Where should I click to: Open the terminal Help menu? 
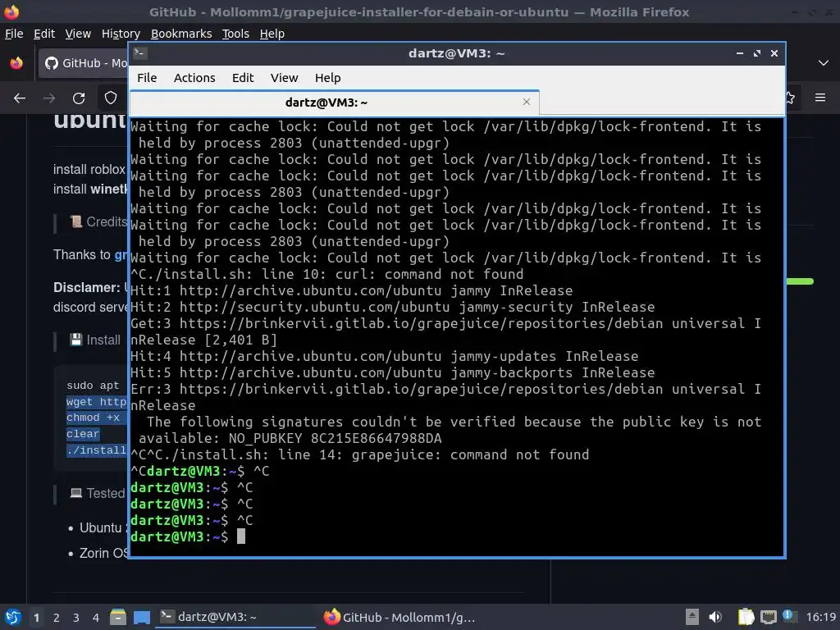point(328,78)
